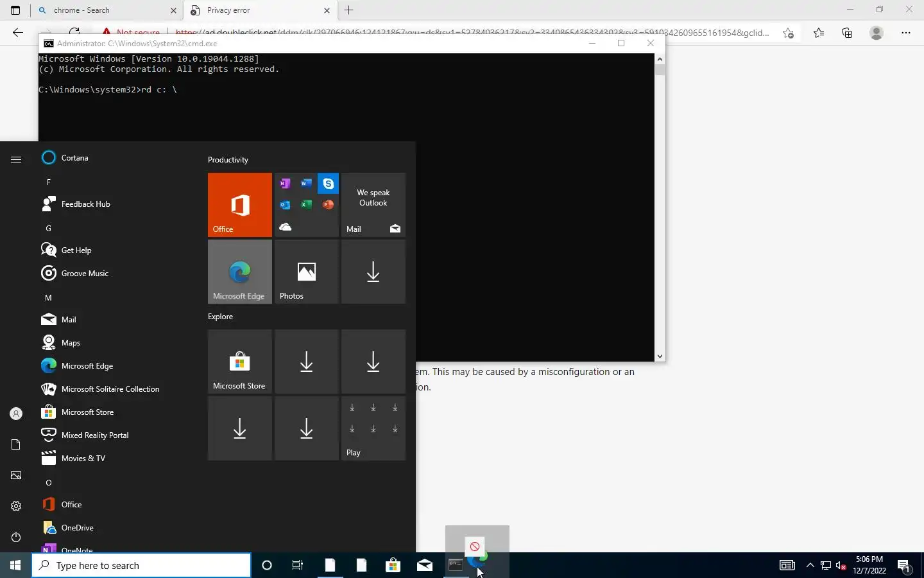Click the Cortana circle on the taskbar

tap(267, 566)
